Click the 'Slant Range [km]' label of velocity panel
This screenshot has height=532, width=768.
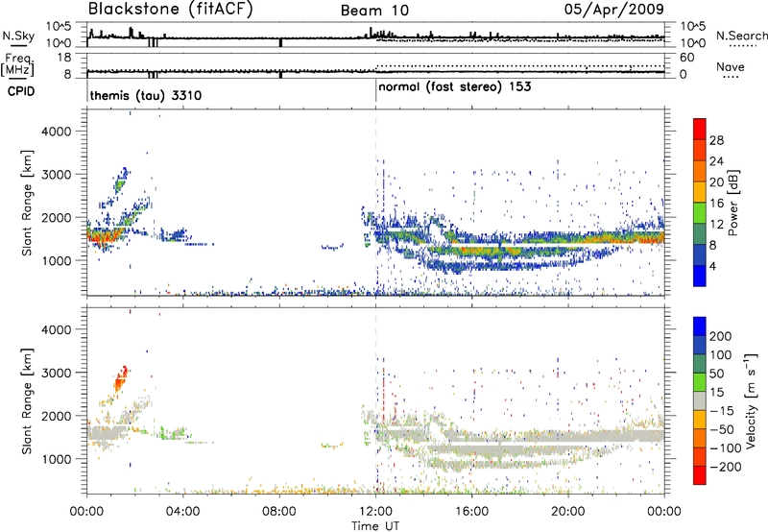click(x=28, y=400)
